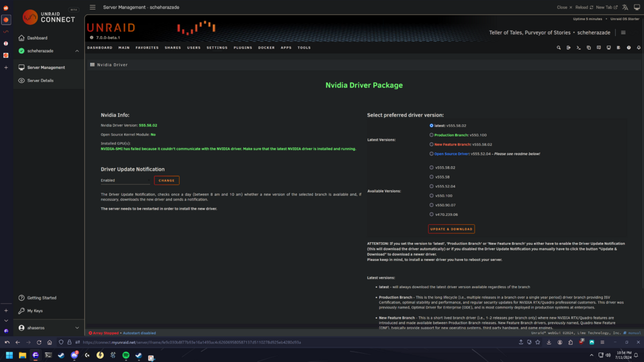Click Reload in the top bar
The height and width of the screenshot is (362, 644).
click(x=584, y=7)
